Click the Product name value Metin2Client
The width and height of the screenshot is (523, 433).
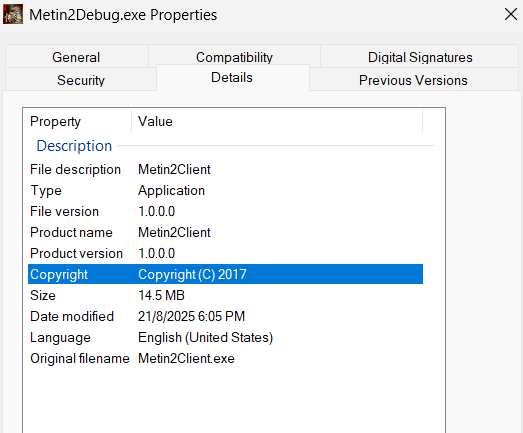(x=174, y=233)
